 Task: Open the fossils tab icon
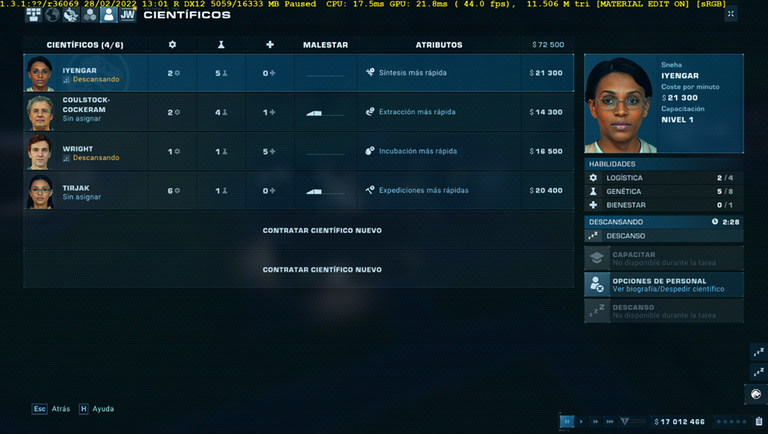point(71,15)
